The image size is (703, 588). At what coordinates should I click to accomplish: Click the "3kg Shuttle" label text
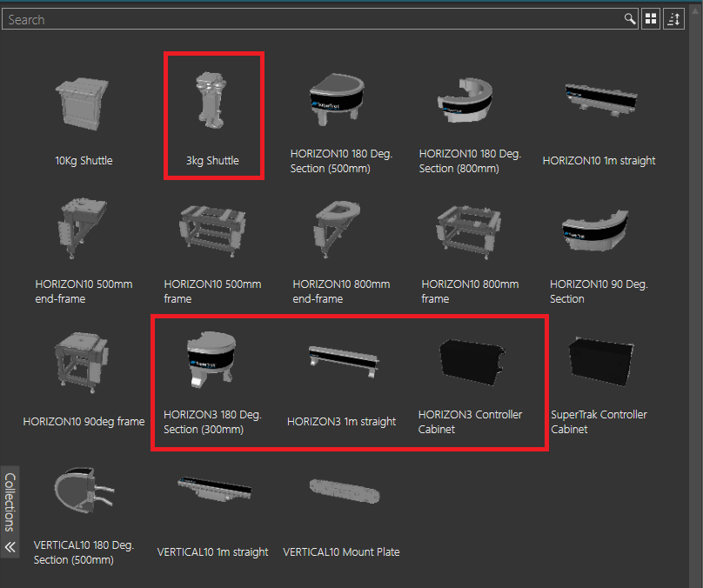212,160
